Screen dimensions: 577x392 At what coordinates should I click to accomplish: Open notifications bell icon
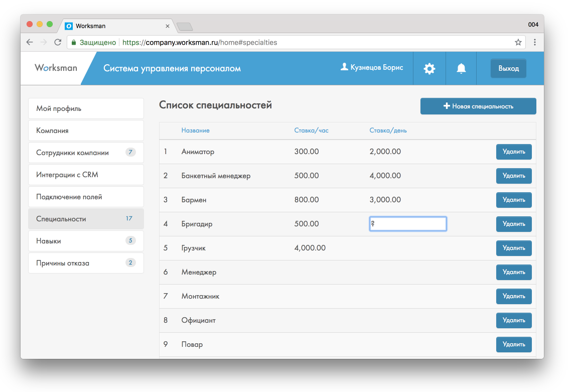(x=461, y=68)
